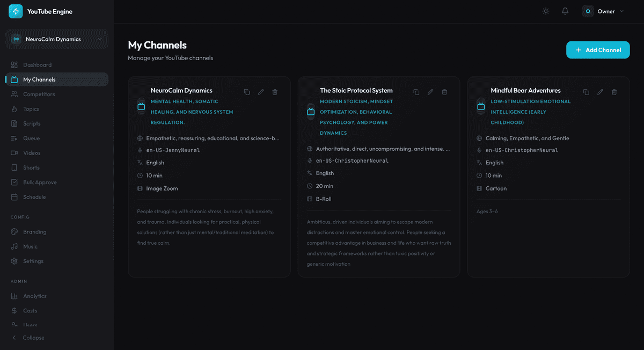Duplicate the Mindful Bear Adventures channel
The image size is (644, 350).
tap(586, 92)
